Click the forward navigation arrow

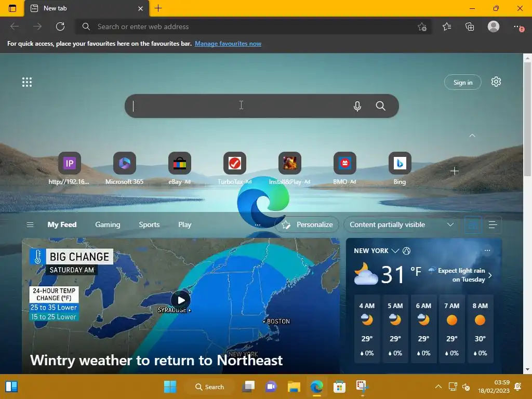click(37, 26)
